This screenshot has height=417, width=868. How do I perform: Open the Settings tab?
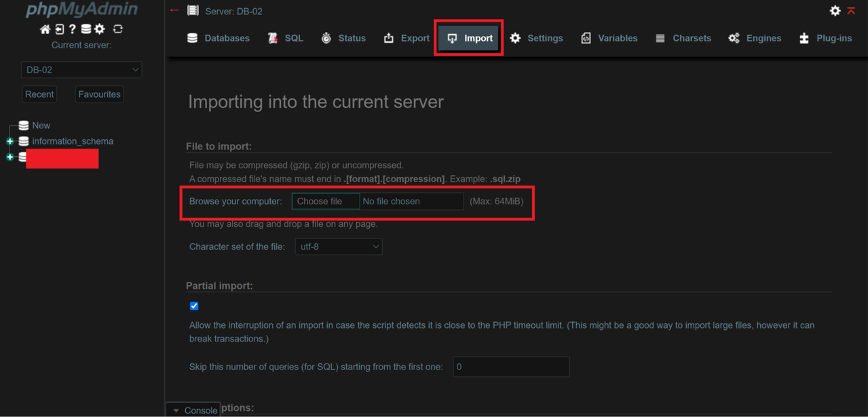[536, 38]
